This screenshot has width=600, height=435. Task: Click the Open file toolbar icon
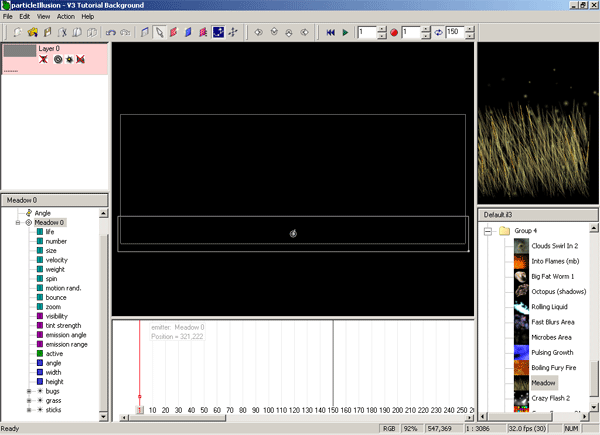pyautogui.click(x=33, y=33)
